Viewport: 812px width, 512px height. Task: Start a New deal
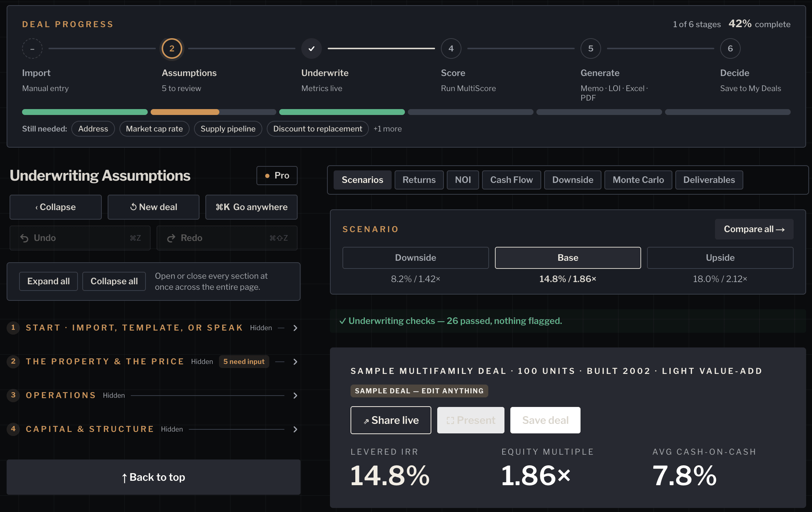(154, 207)
